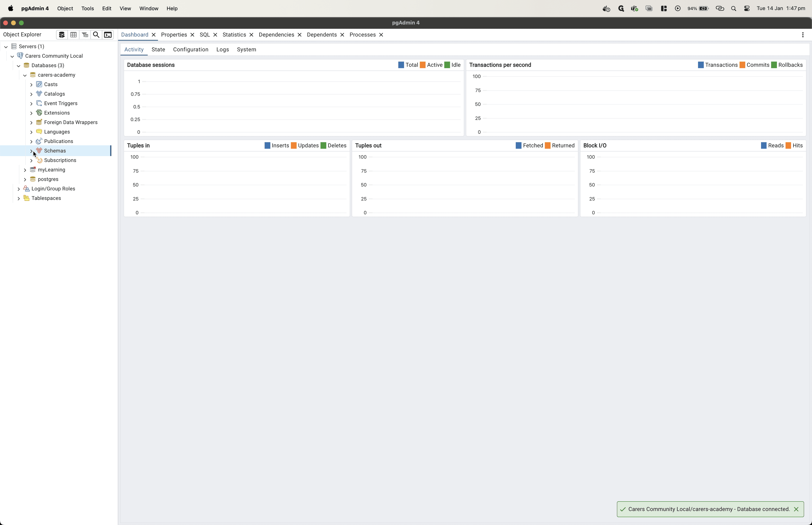Launch the PSQL Tool terminal icon

coord(108,35)
